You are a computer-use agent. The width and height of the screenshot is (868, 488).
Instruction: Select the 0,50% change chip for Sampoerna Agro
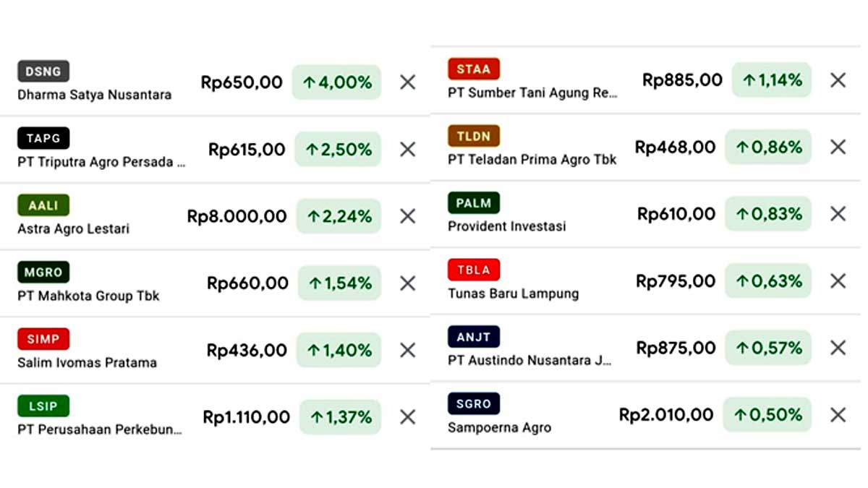point(768,414)
